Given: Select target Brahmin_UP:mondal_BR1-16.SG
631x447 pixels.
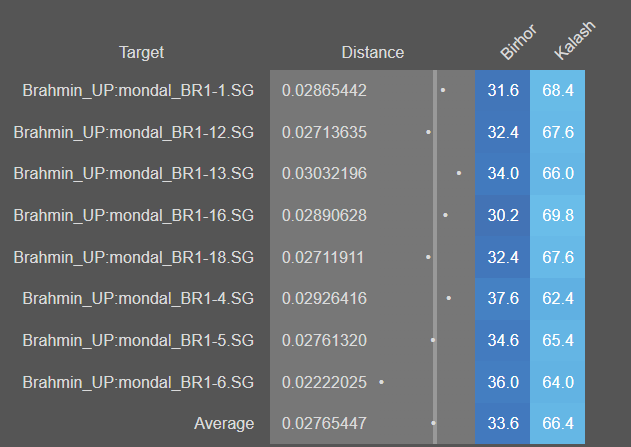Looking at the screenshot, I should (134, 215).
